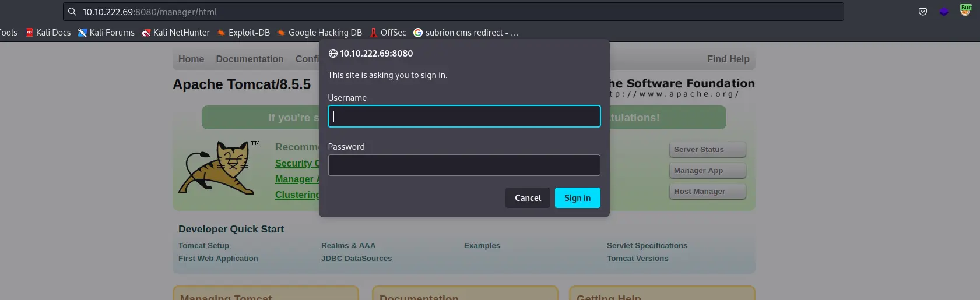Screen dimensions: 980x300
Task: Open the Burp proxy extension icon
Action: coord(965,10)
